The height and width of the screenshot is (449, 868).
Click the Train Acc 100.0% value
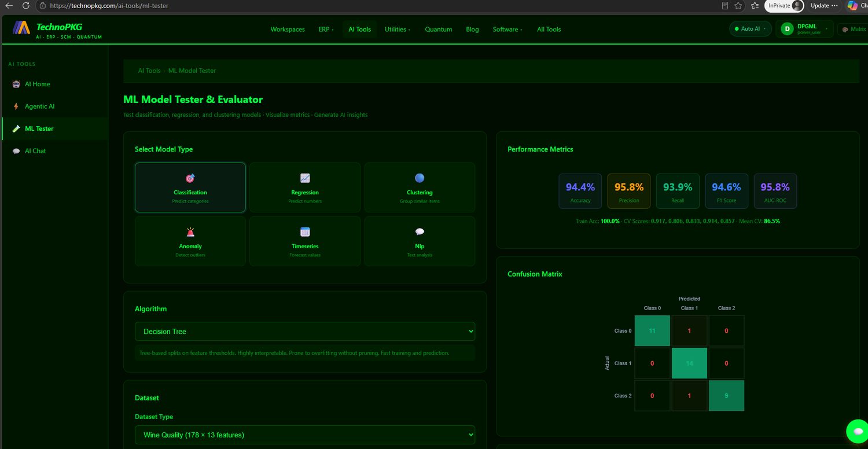pos(610,221)
